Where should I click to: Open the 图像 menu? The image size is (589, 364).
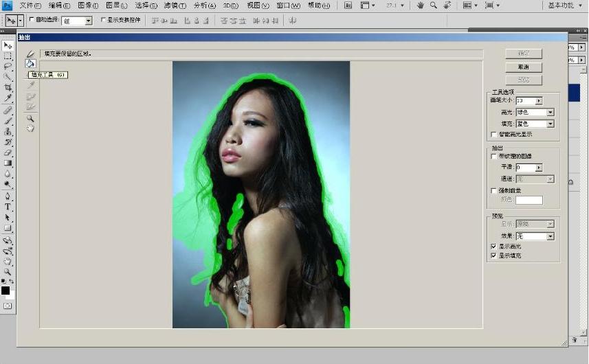[88, 5]
